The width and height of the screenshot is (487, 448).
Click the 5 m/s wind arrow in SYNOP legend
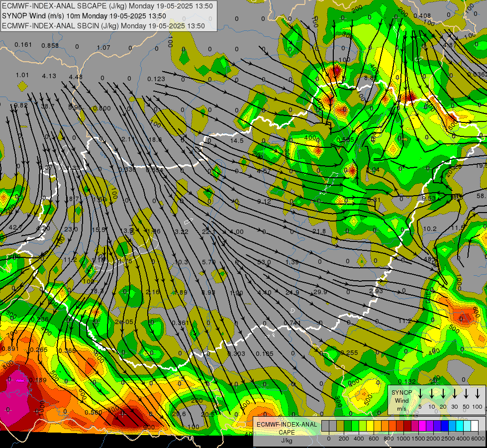coord(420,394)
